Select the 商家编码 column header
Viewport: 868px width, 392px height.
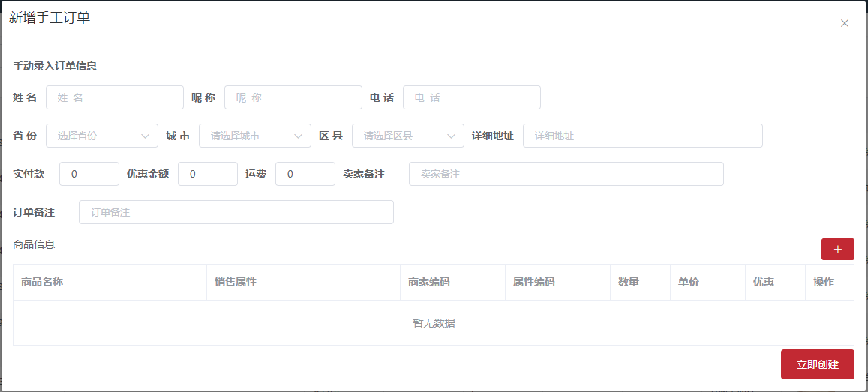[429, 283]
